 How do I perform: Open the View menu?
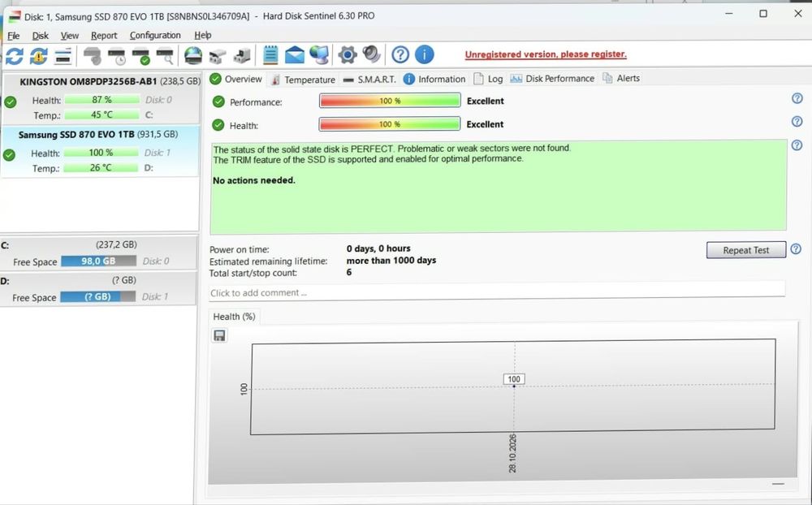point(69,35)
